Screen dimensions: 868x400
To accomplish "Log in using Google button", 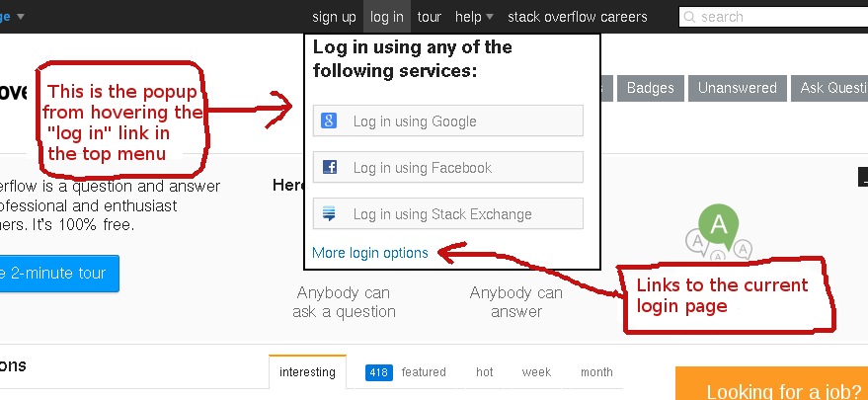I will click(x=448, y=120).
